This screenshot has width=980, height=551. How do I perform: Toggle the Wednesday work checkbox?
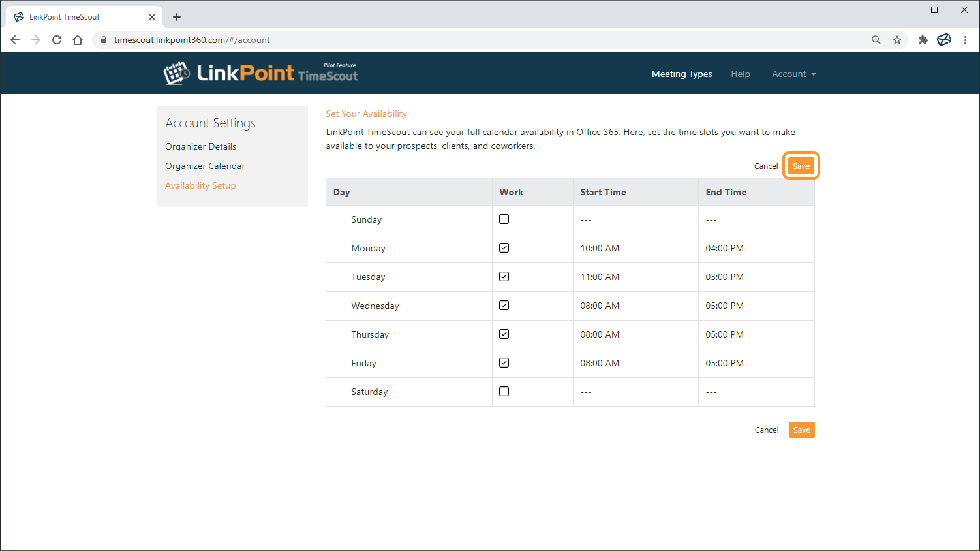(x=504, y=306)
